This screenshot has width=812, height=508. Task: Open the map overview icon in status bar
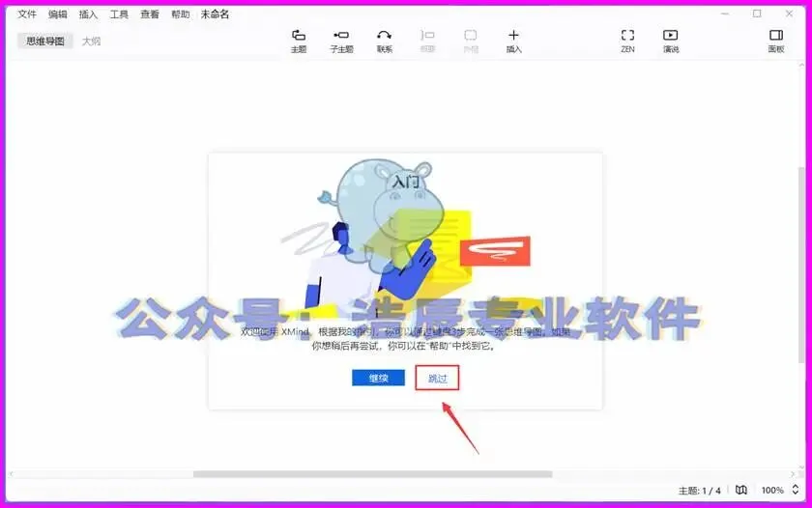[x=741, y=490]
